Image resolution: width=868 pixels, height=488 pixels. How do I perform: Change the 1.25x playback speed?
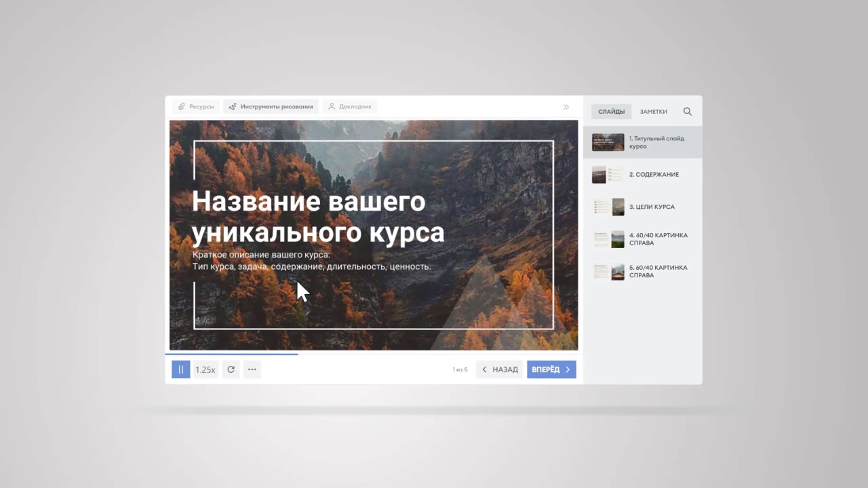pos(205,369)
